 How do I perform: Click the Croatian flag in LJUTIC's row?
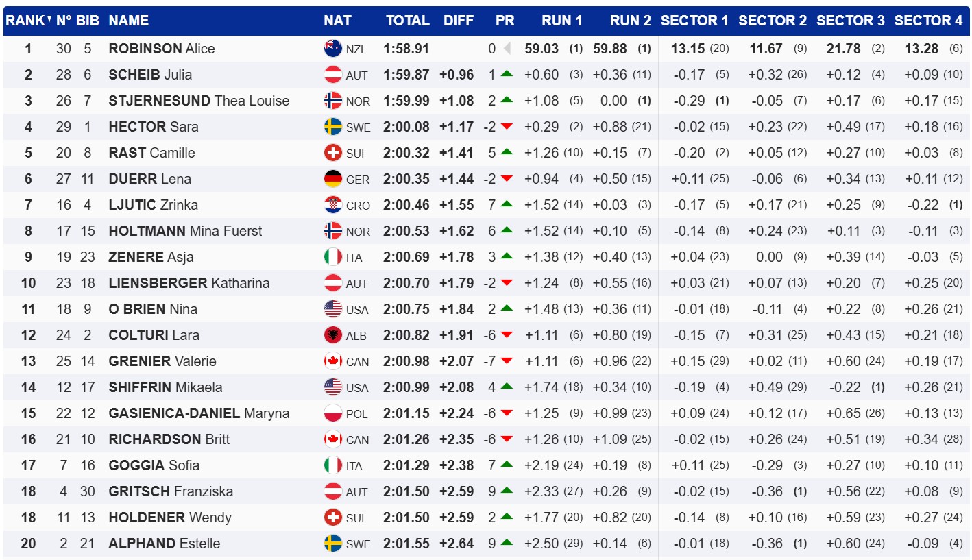[x=332, y=205]
